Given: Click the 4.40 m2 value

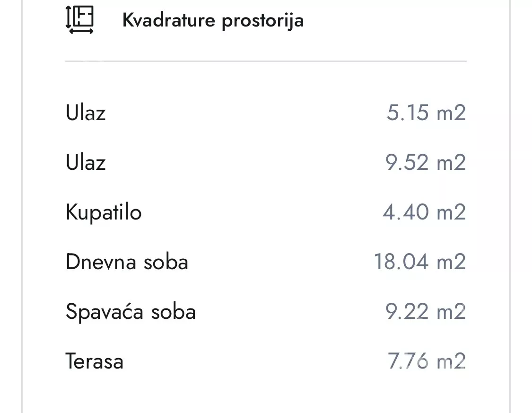Looking at the screenshot, I should click(424, 212).
